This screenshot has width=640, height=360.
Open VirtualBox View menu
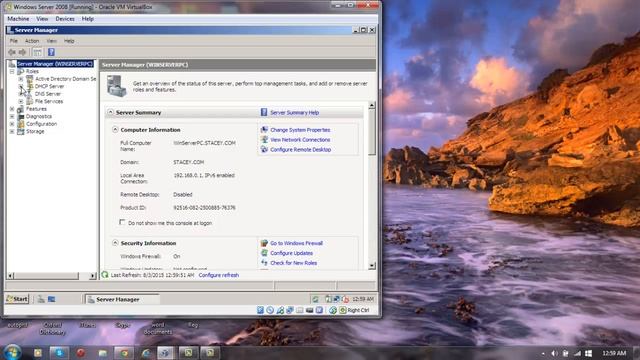(42, 19)
